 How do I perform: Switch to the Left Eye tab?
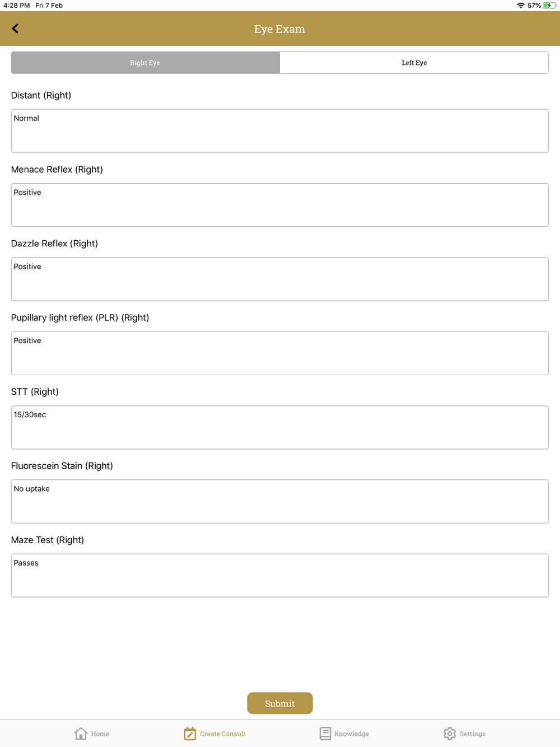click(414, 63)
